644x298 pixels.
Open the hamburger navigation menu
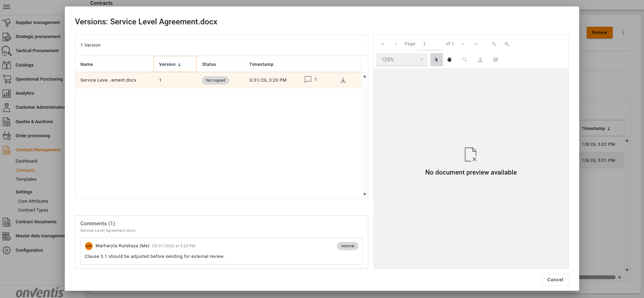pos(7,7)
